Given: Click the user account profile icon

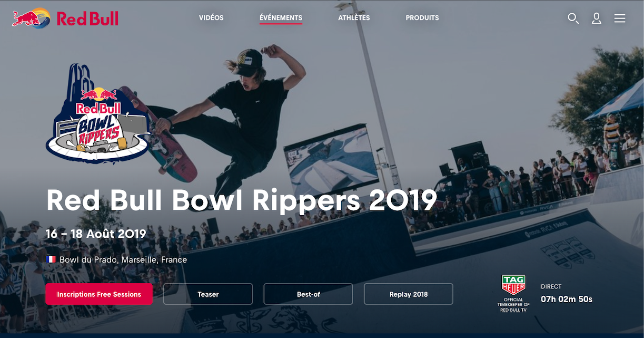Looking at the screenshot, I should 597,18.
